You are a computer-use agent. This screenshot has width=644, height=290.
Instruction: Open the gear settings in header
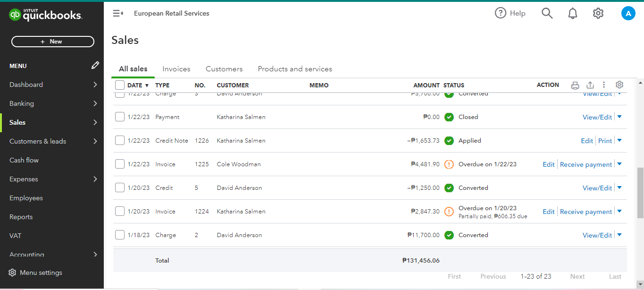[x=598, y=13]
